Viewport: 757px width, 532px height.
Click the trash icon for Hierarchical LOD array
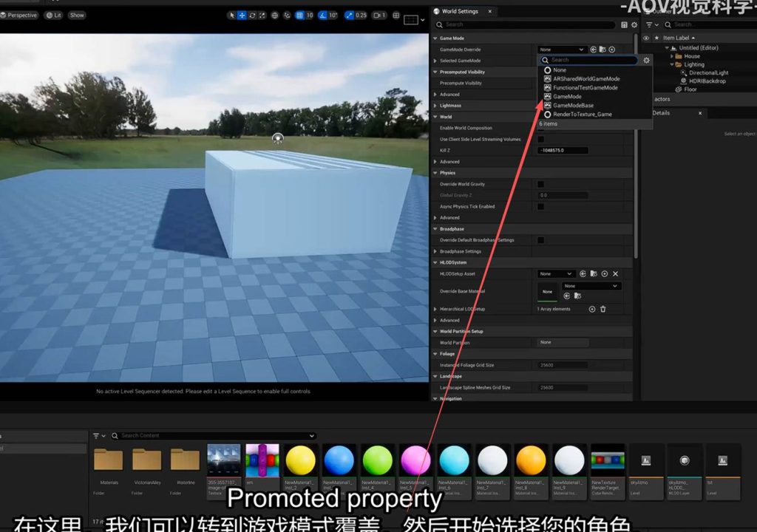coord(602,309)
